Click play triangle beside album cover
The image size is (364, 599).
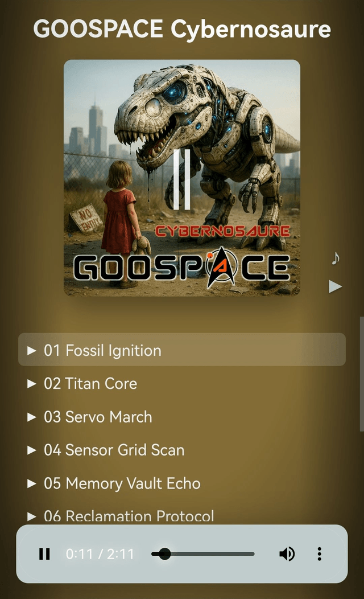tap(335, 286)
